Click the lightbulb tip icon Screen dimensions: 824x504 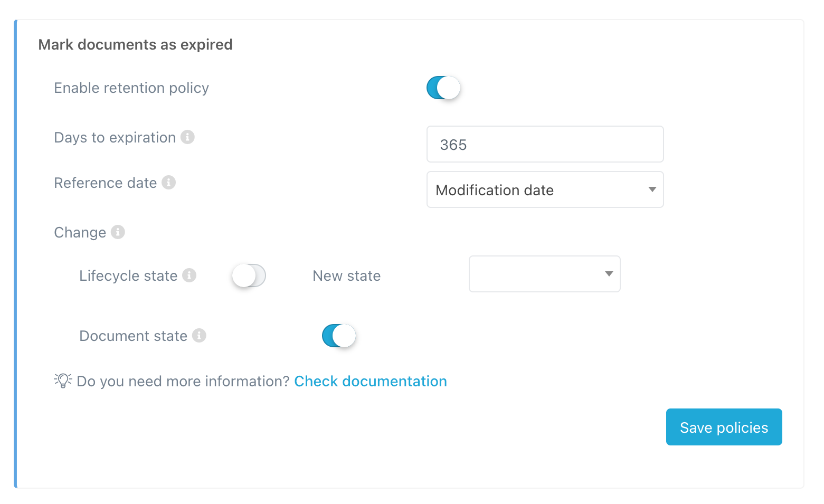tap(63, 381)
